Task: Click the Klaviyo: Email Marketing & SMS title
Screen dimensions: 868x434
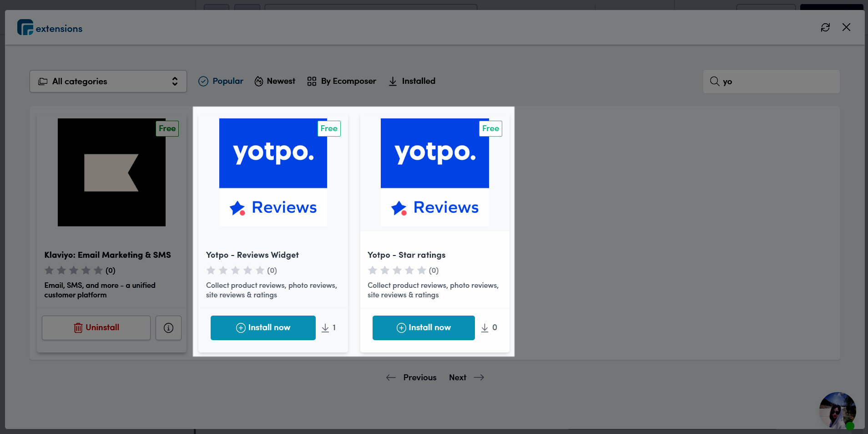Action: pyautogui.click(x=108, y=255)
